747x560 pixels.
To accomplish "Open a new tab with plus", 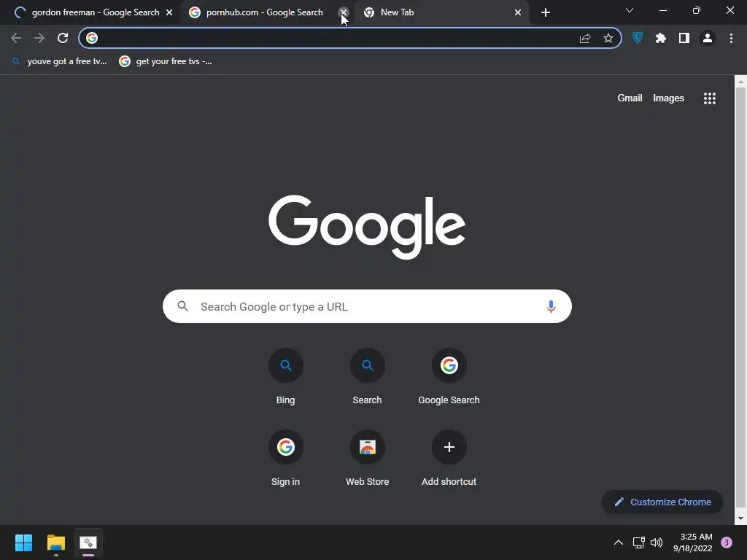I will (x=546, y=12).
